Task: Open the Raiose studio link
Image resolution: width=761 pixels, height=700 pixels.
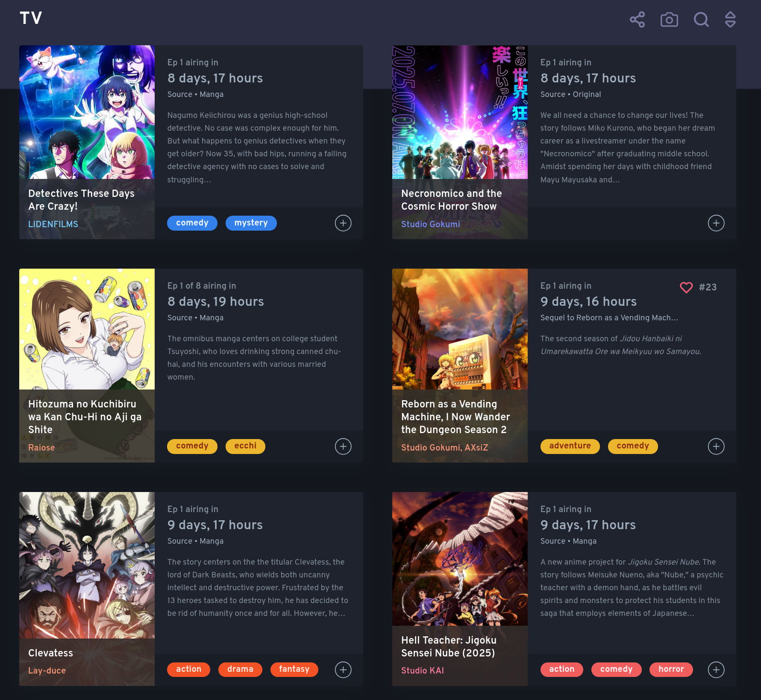Action: [41, 448]
